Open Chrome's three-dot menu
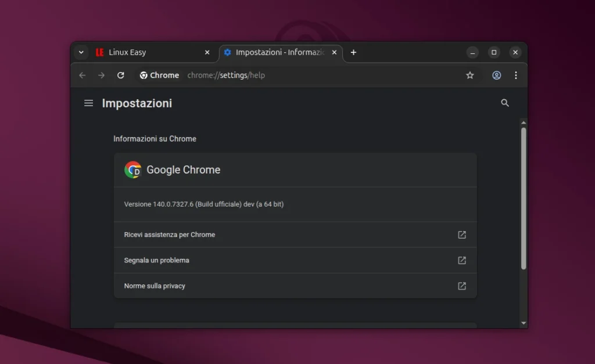This screenshot has width=595, height=364. (x=516, y=75)
